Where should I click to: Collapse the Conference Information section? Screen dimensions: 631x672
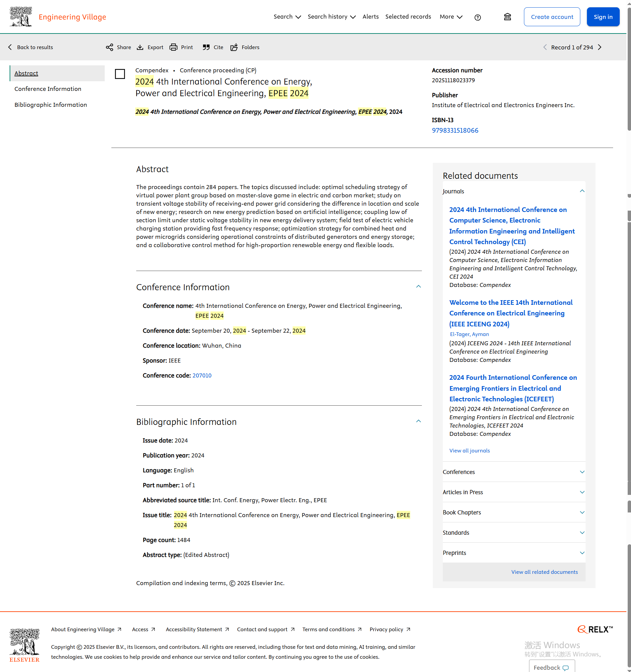pos(418,287)
